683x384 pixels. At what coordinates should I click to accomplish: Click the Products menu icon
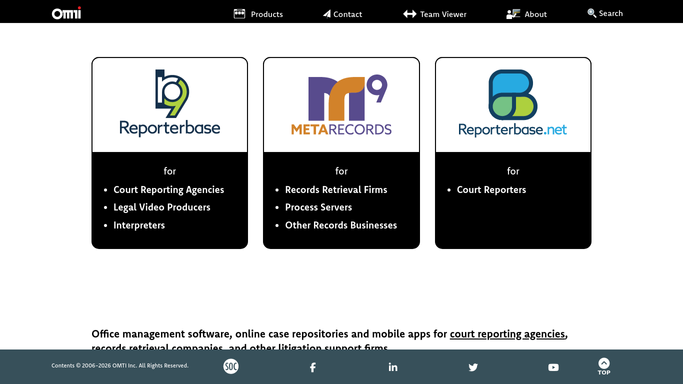coord(239,14)
